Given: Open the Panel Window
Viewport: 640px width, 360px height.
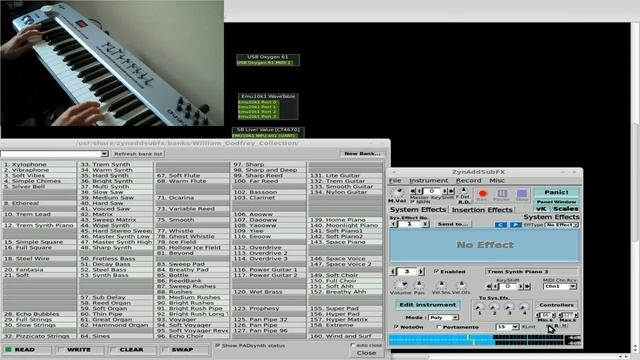Looking at the screenshot, I should 556,202.
